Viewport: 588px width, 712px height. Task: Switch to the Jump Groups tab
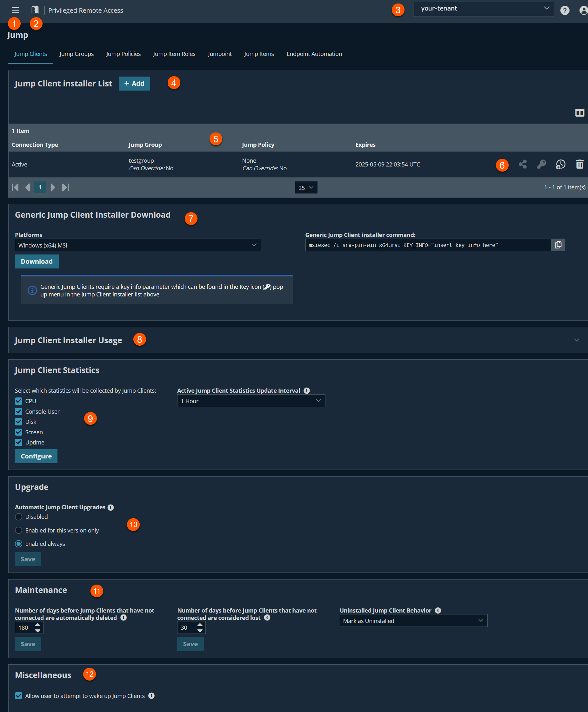(x=77, y=54)
